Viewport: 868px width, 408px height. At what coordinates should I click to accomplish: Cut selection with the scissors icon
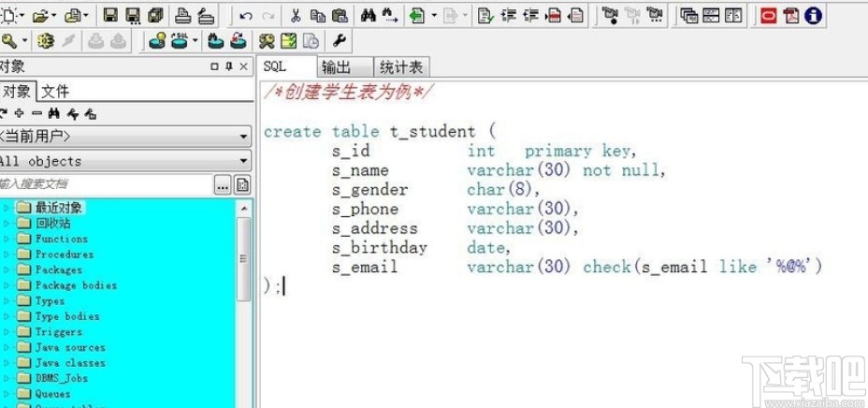(x=296, y=16)
